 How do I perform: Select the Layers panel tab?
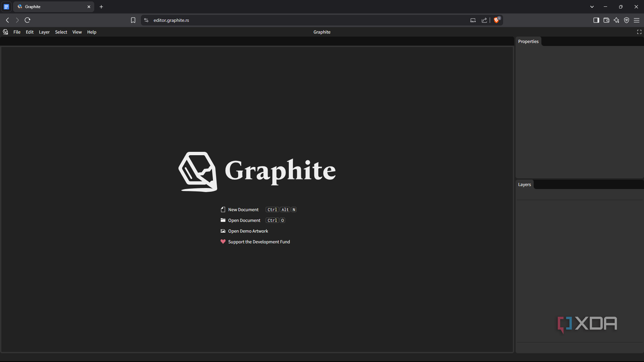524,184
